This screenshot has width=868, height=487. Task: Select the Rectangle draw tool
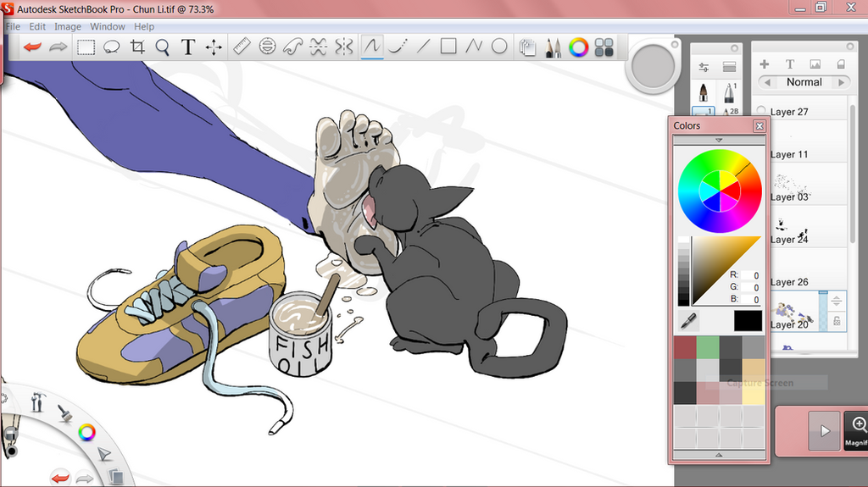tap(448, 47)
